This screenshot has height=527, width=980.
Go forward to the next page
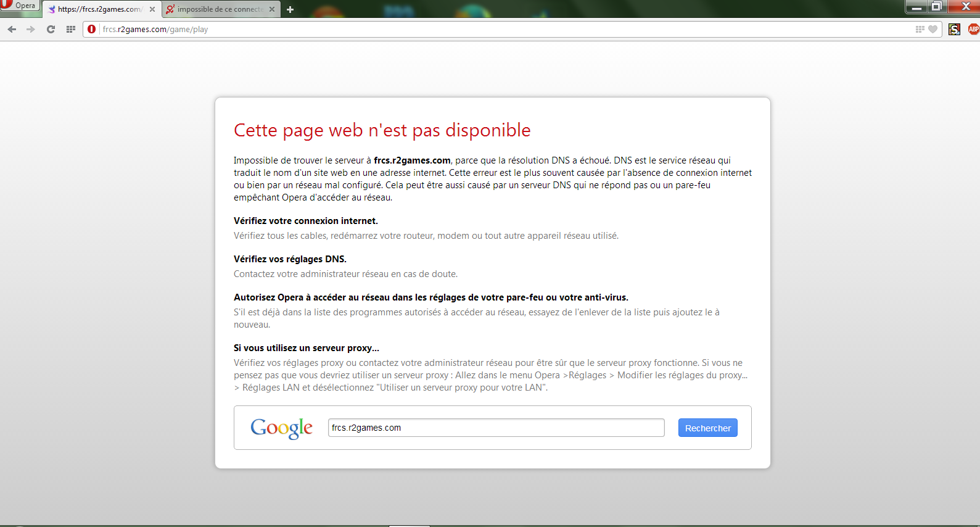pos(31,29)
